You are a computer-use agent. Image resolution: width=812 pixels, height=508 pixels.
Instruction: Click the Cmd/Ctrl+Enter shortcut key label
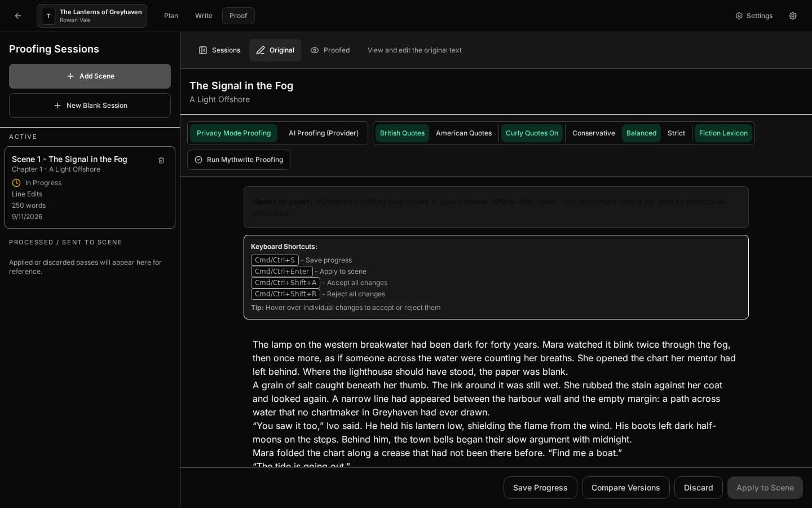(281, 271)
